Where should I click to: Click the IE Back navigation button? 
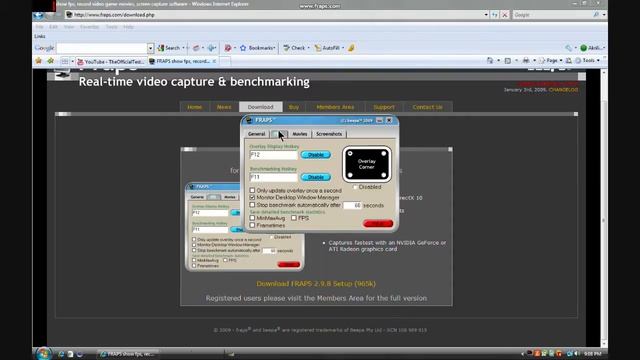38,16
